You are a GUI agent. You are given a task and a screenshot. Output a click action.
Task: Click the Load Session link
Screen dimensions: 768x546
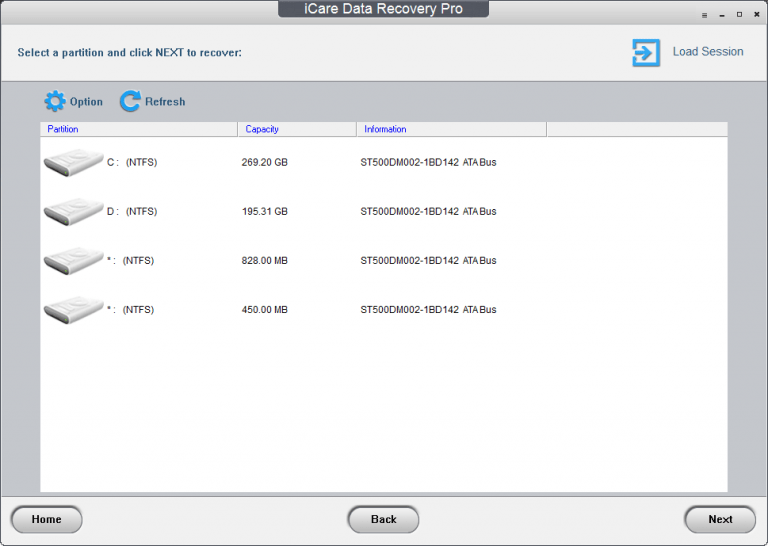pyautogui.click(x=708, y=51)
